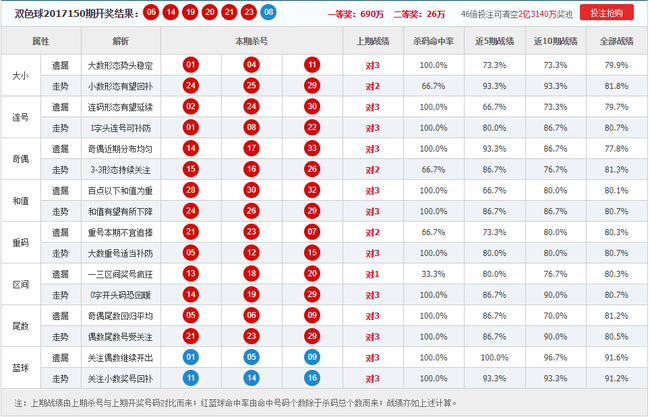
Task: Select blue ball 11 in 关注小数奖号回补 row
Action: coord(191,378)
